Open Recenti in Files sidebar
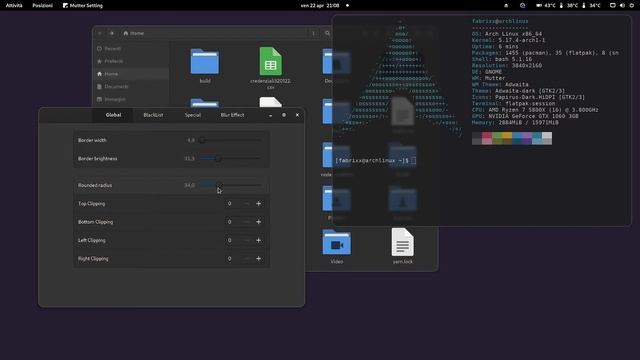This screenshot has height=360, width=640. [131, 49]
